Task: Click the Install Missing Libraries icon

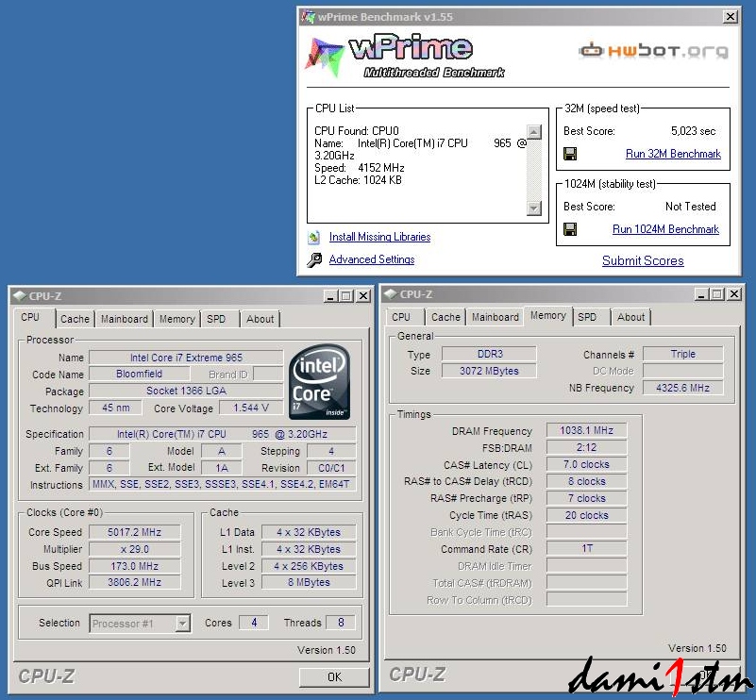Action: [314, 237]
